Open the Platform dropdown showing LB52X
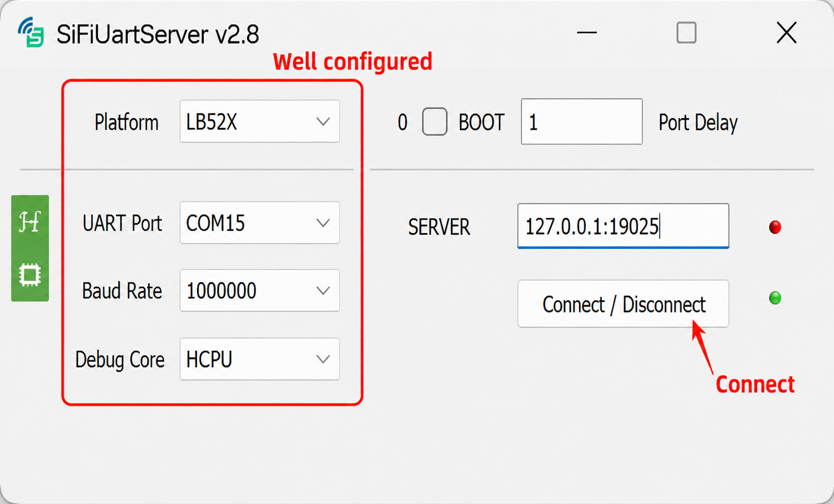Image resolution: width=834 pixels, height=504 pixels. pos(260,121)
